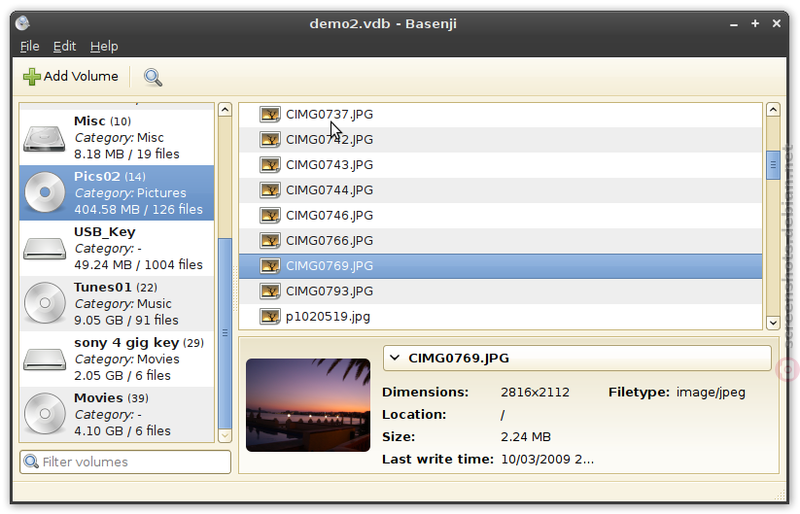
Task: Click the Pics02 disc icon
Action: pyautogui.click(x=45, y=192)
